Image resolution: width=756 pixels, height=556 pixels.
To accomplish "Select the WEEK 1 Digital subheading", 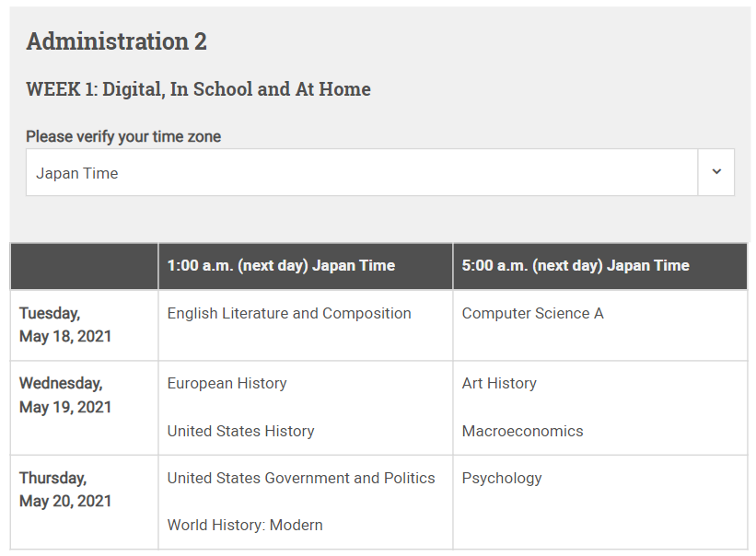I will 198,89.
